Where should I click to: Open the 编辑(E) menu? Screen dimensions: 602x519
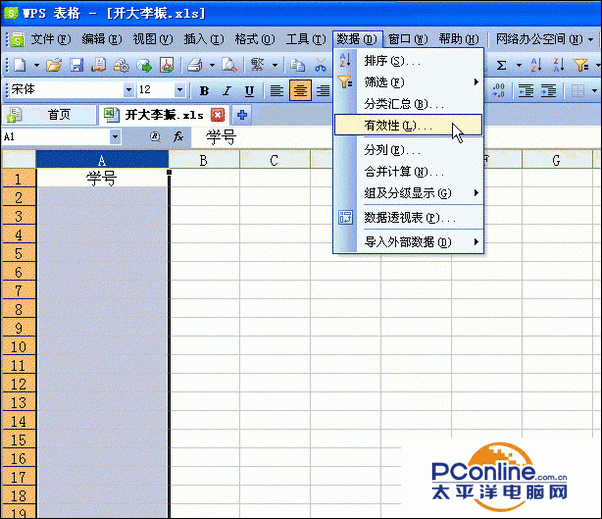click(x=102, y=39)
